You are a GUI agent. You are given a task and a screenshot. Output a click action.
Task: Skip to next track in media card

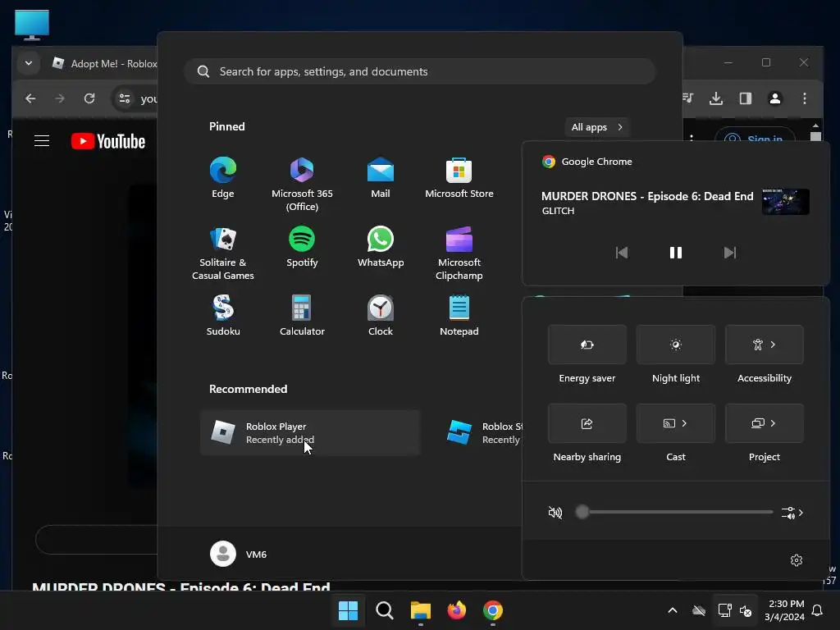[x=729, y=253]
